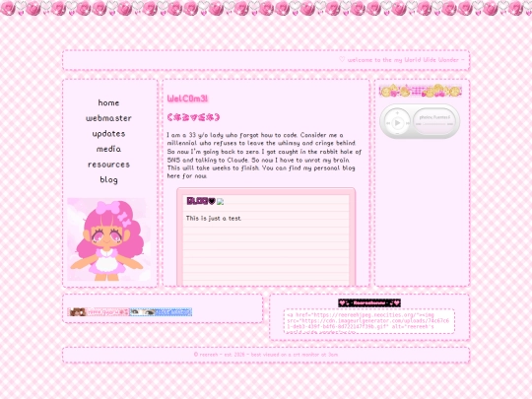Seek on the music player progress bar

click(433, 124)
